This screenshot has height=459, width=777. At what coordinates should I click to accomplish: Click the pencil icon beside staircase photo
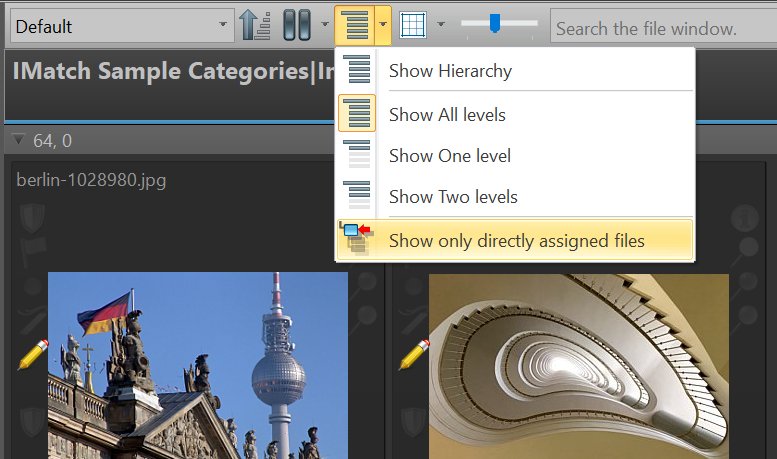pyautogui.click(x=414, y=354)
